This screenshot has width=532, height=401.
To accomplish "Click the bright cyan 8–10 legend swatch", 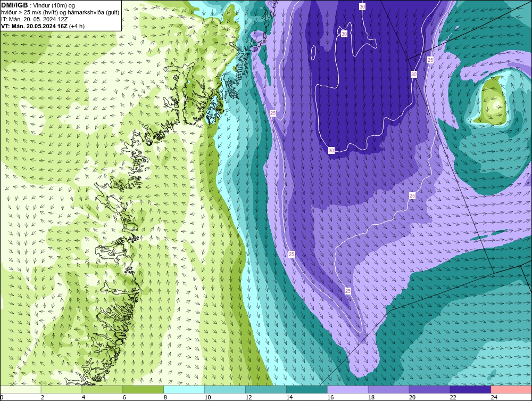I will coord(184,389).
